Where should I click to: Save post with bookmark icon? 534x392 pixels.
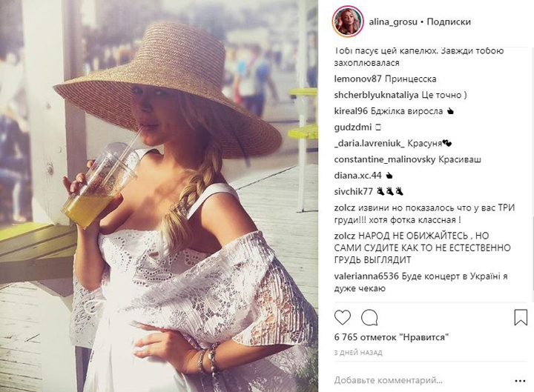pyautogui.click(x=521, y=317)
